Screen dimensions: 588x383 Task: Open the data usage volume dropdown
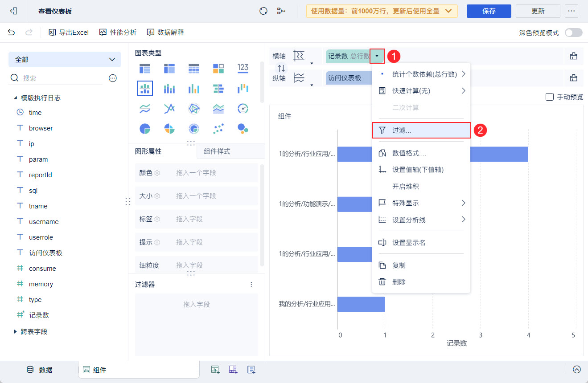382,11
